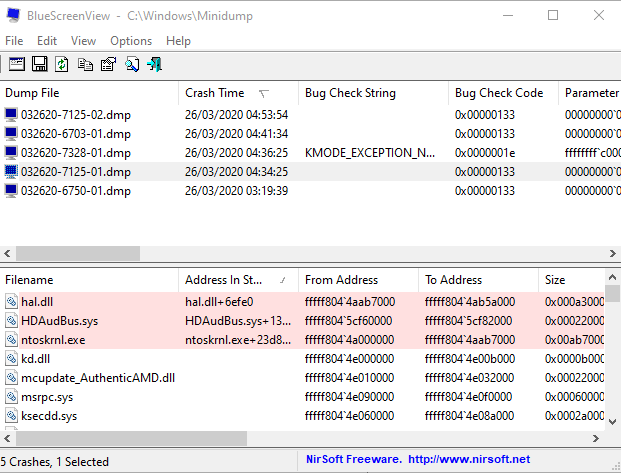
Task: Sort by Address In Stack column header
Action: [x=238, y=280]
